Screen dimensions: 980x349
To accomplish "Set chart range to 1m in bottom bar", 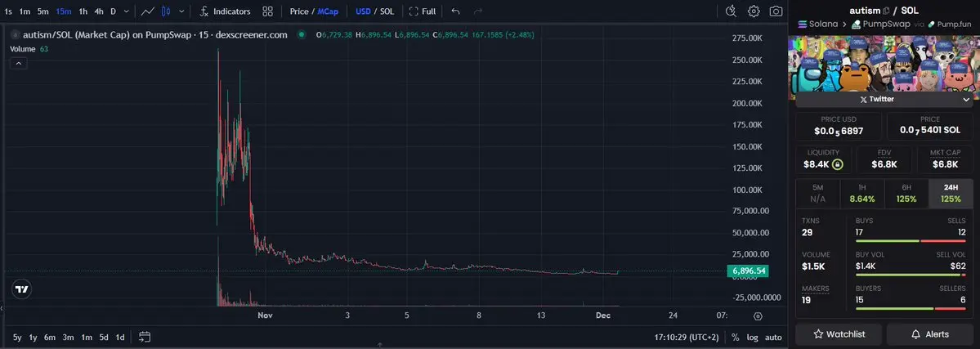I will 87,337.
